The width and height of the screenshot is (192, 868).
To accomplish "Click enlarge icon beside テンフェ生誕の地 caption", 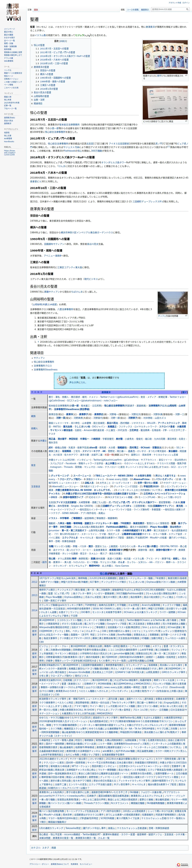I will pos(186,316).
